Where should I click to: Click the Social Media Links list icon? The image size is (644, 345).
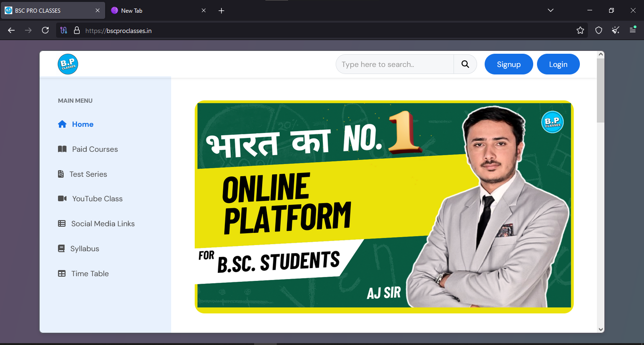pos(62,223)
